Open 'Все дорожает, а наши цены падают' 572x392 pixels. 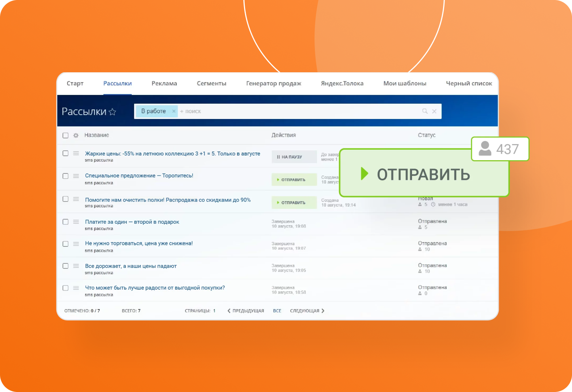(131, 266)
